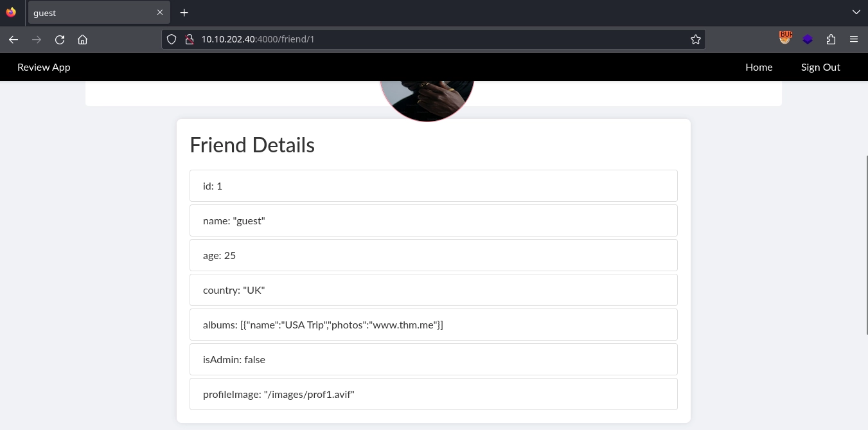The width and height of the screenshot is (868, 430).
Task: Select the guest browser tab
Action: (x=90, y=13)
